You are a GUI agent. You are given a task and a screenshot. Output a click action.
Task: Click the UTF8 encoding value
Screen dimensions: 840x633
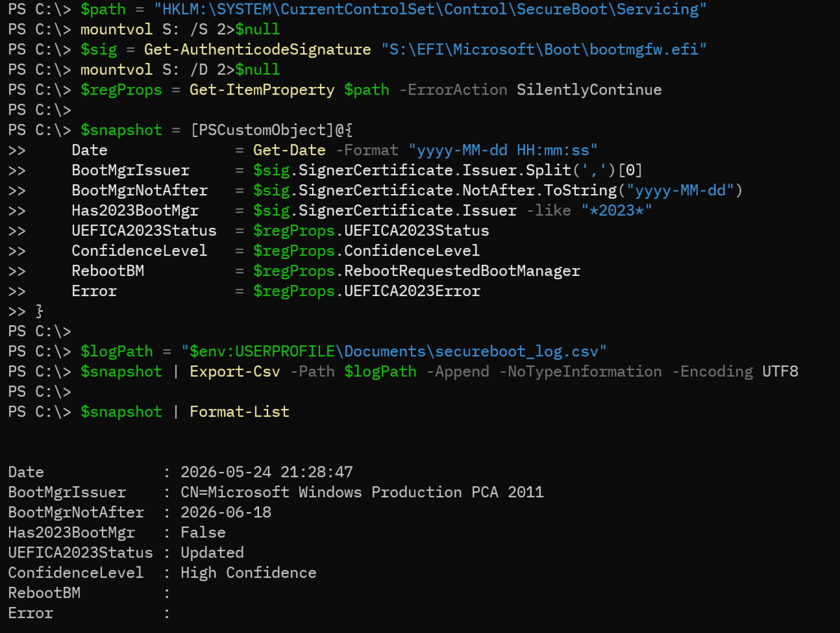(780, 371)
